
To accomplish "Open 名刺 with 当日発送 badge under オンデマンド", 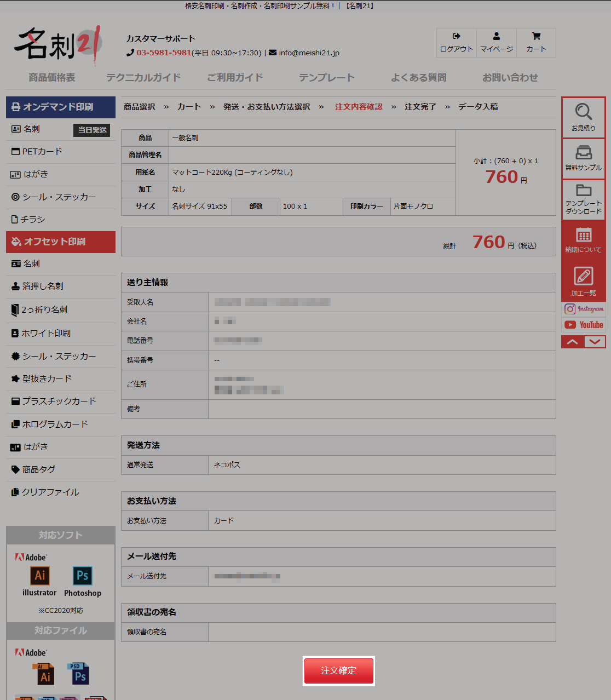I will (61, 129).
